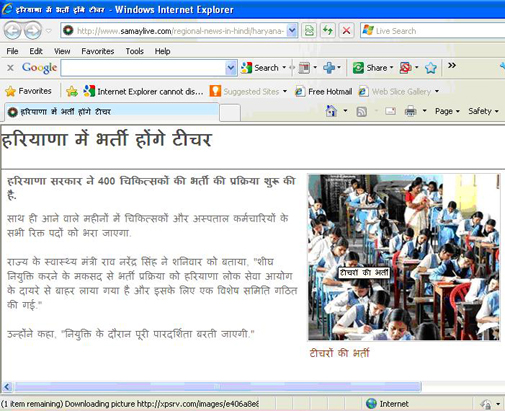
Task: Click the Add to Favorites Bar icon
Action: pos(72,91)
